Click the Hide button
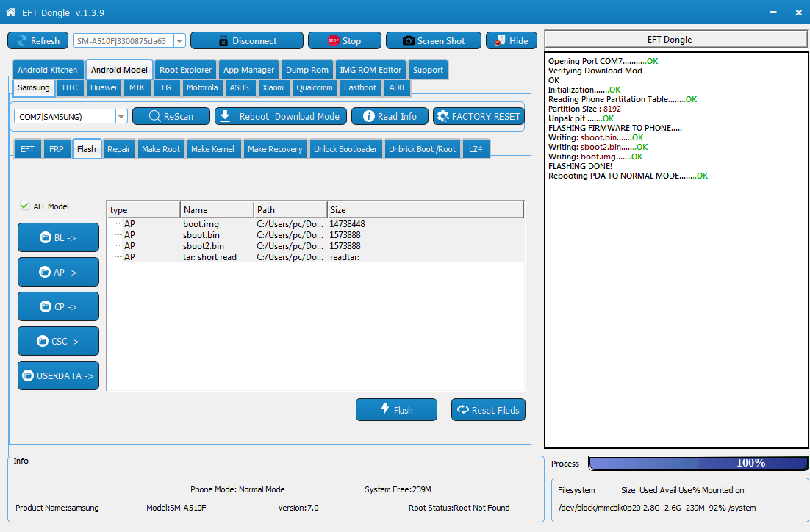 tap(512, 41)
